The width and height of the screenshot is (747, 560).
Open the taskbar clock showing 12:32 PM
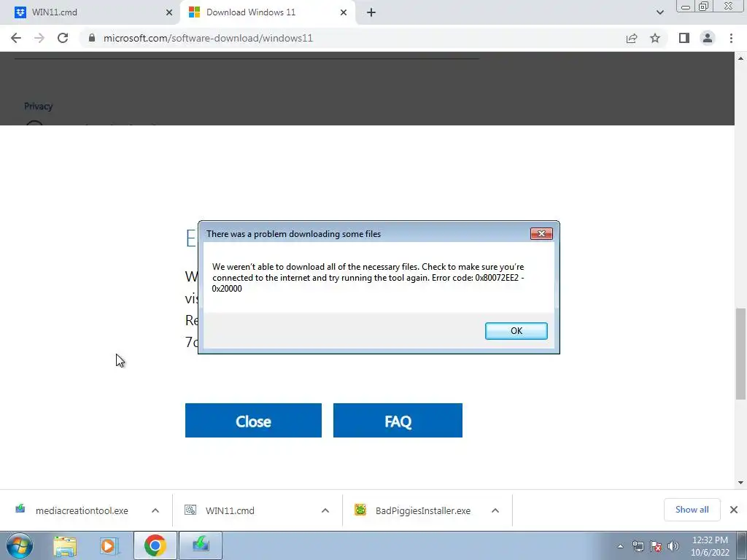tap(710, 546)
